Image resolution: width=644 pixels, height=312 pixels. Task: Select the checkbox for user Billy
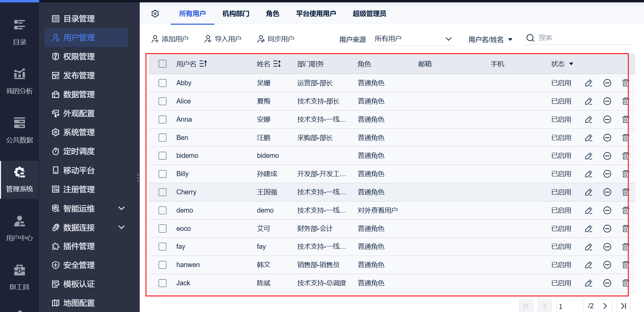tap(163, 174)
